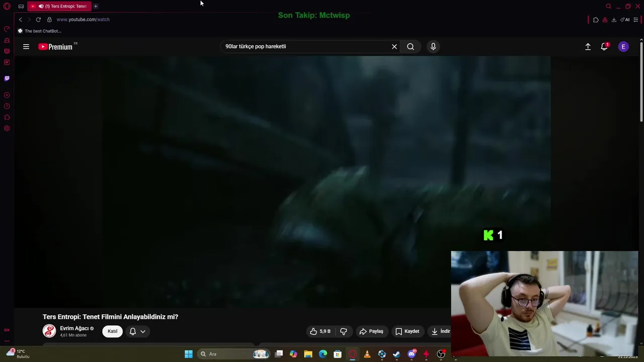Click the video title text
Image resolution: width=644 pixels, height=362 pixels.
(x=110, y=317)
